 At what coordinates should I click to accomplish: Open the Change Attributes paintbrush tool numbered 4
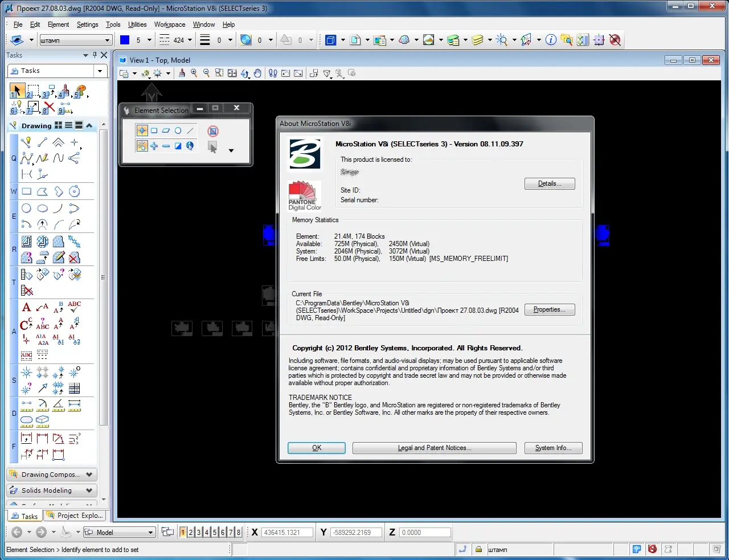(64, 91)
